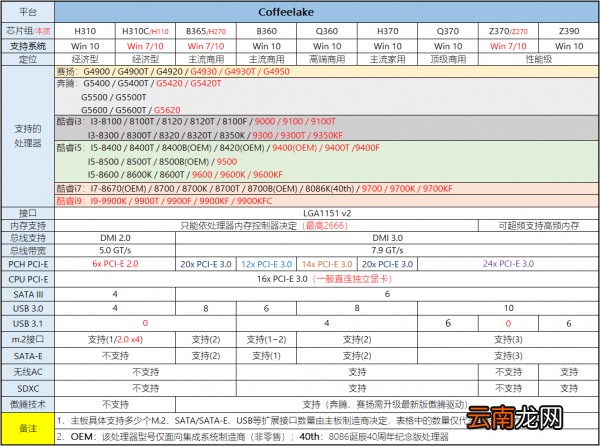Click the 支持的处理器 row label
Screen dimensions: 600x446
28,136
